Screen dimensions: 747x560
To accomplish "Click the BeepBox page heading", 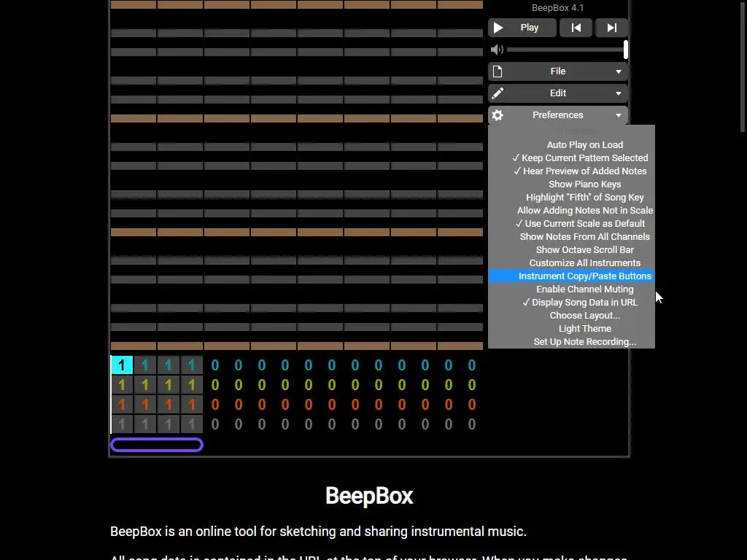I will point(369,496).
